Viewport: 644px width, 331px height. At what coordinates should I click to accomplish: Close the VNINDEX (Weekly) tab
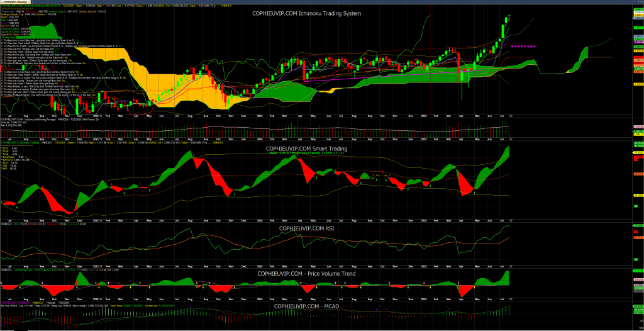(29, 2)
